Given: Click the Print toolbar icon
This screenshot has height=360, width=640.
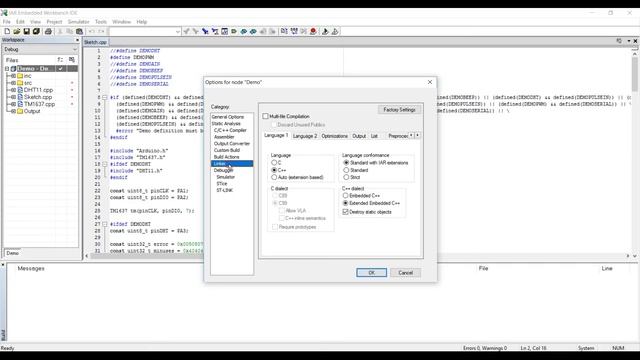Looking at the screenshot, I should coord(48,31).
